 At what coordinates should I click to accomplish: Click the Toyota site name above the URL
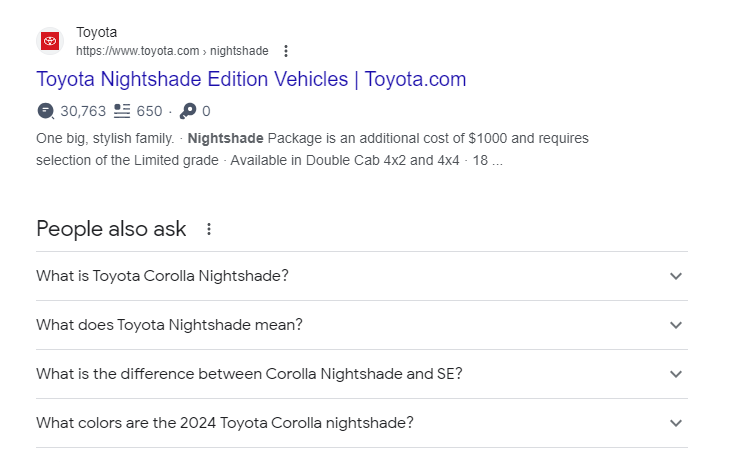click(96, 32)
